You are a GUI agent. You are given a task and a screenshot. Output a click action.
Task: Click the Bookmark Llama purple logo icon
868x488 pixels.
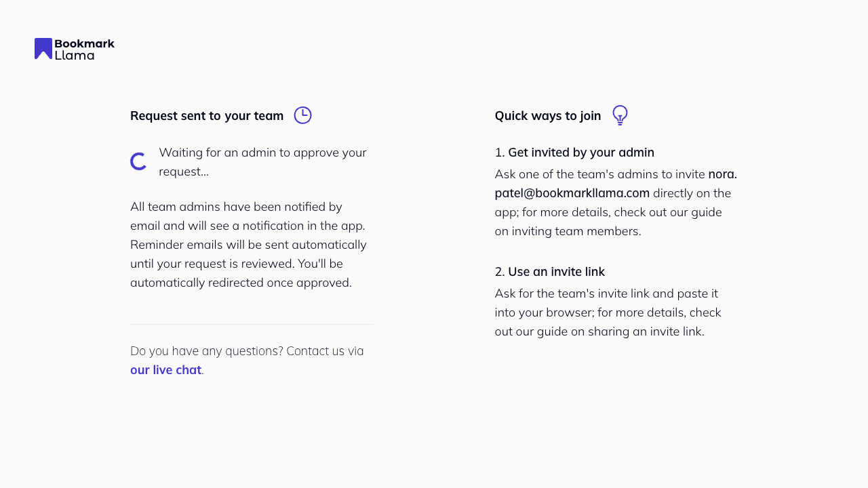click(x=43, y=49)
